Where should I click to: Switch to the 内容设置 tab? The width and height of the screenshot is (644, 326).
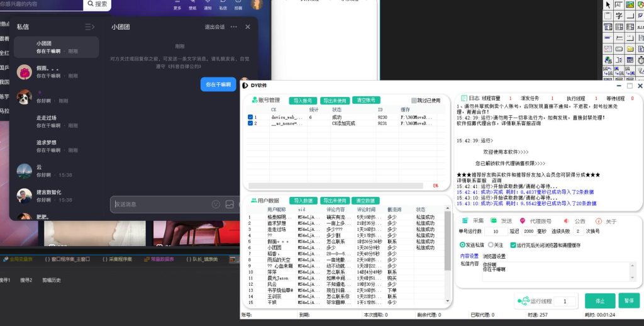[x=469, y=256]
